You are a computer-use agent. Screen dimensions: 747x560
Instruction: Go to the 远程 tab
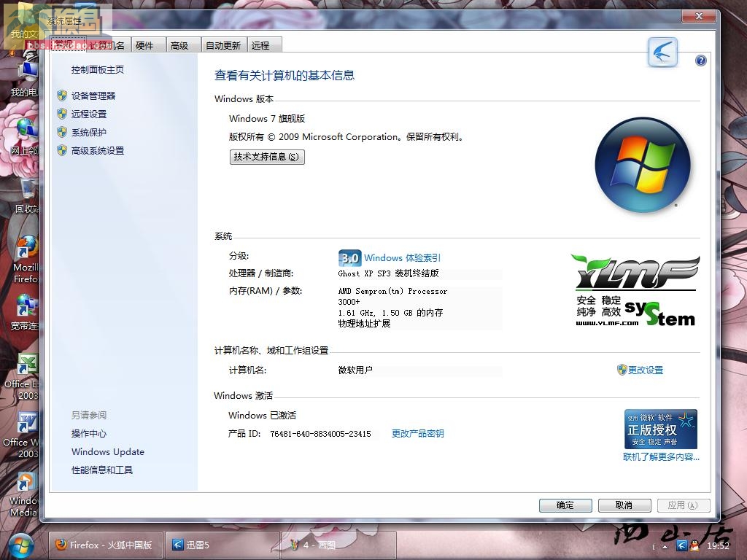264,45
